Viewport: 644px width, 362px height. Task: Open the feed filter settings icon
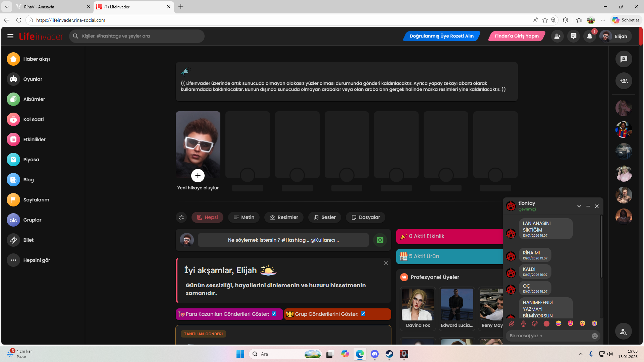click(181, 217)
